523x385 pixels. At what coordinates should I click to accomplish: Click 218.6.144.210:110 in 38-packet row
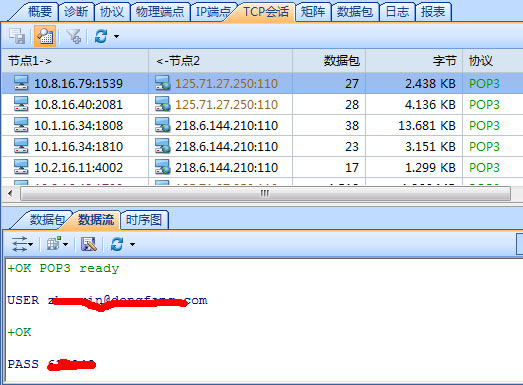[x=226, y=125]
